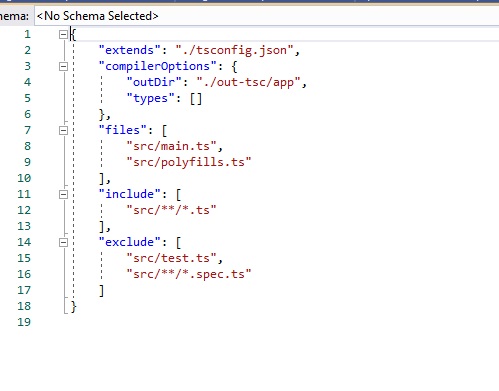
Task: Click the "types" key
Action: point(150,98)
